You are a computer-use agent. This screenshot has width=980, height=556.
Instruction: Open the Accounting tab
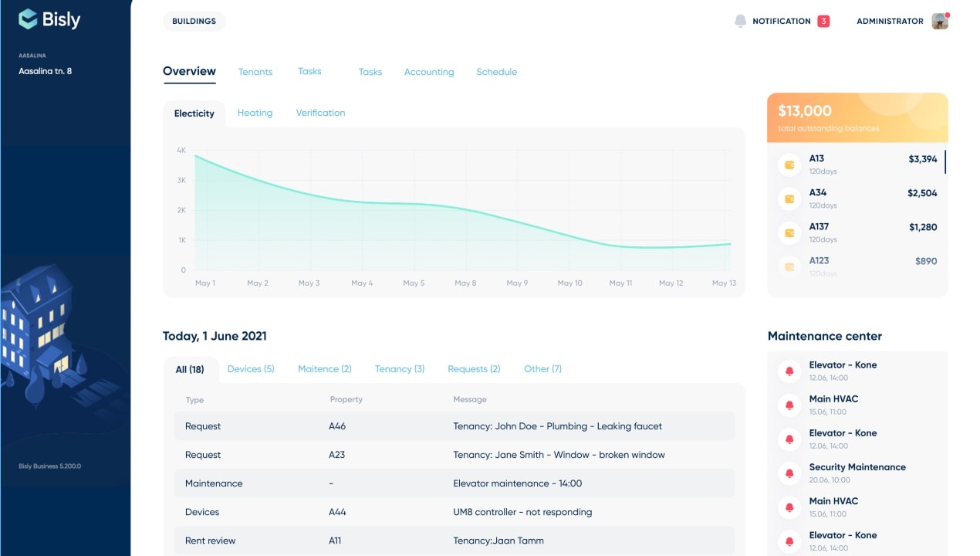coord(429,72)
